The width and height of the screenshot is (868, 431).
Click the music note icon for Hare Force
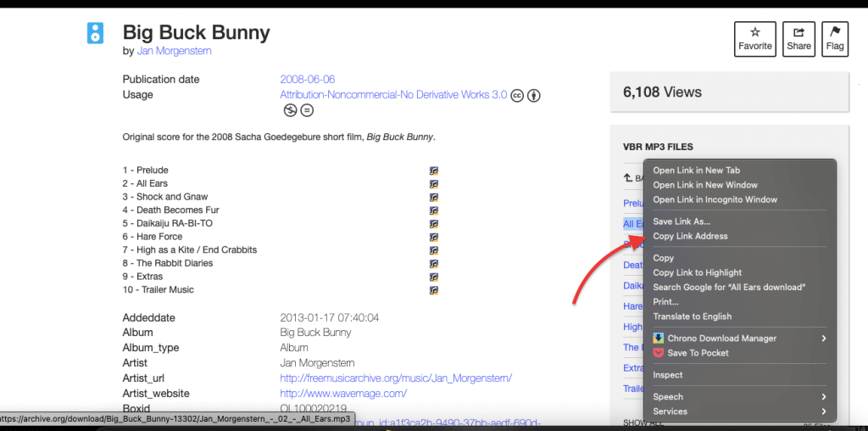[434, 237]
